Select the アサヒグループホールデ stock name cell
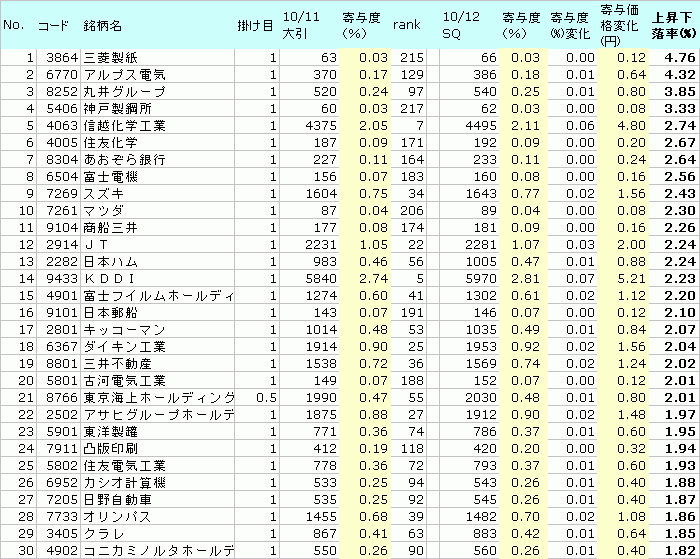Viewport: 700px width, 559px height. tap(158, 414)
